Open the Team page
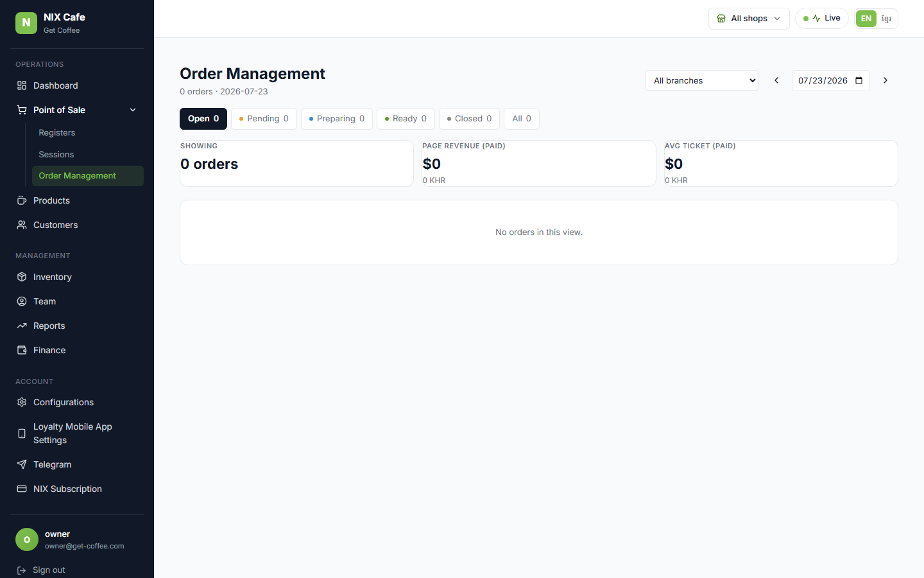This screenshot has width=924, height=578. pos(77,301)
